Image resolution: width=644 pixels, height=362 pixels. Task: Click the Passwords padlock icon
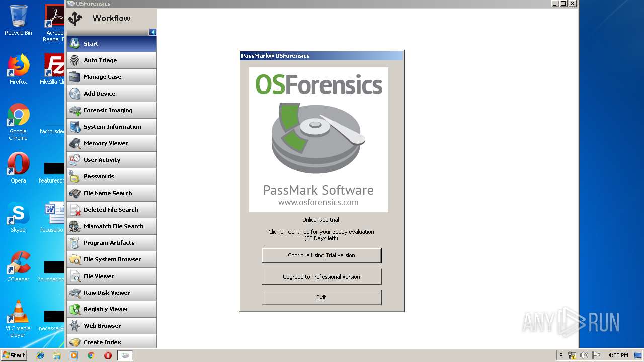74,176
